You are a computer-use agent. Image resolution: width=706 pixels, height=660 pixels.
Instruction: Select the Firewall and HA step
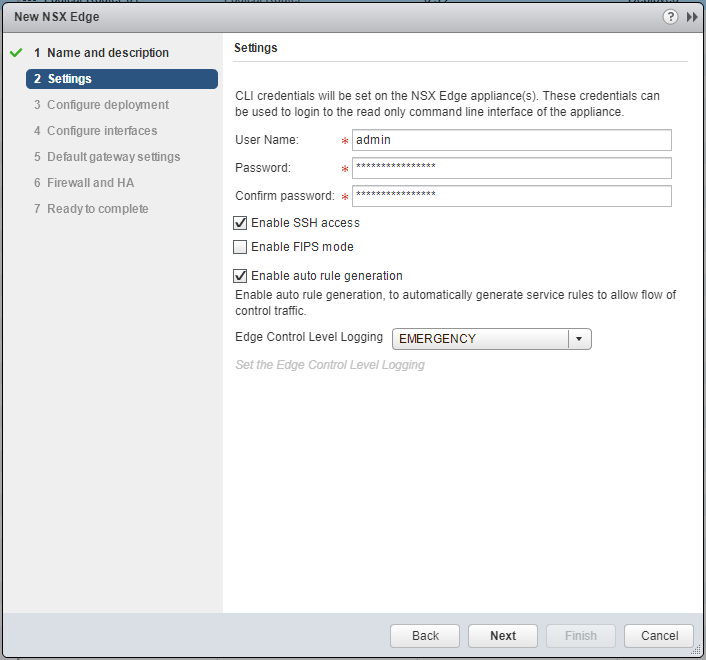coord(90,183)
